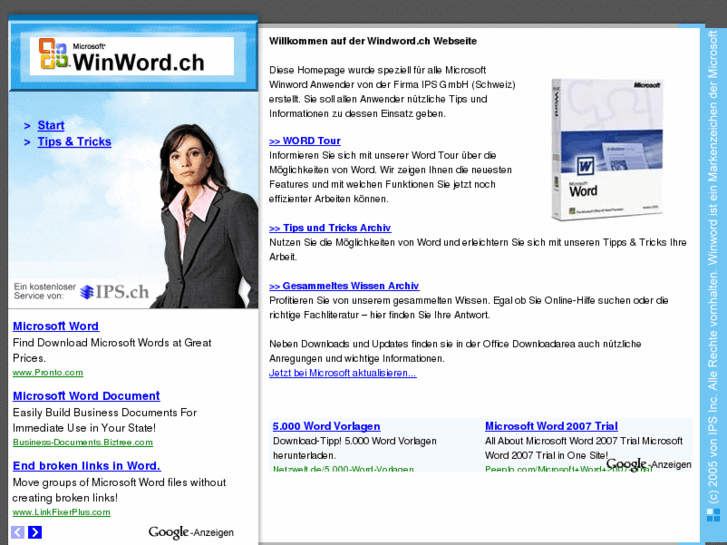Click the vertical copyright text strip
727x545 pixels.
[x=713, y=268]
